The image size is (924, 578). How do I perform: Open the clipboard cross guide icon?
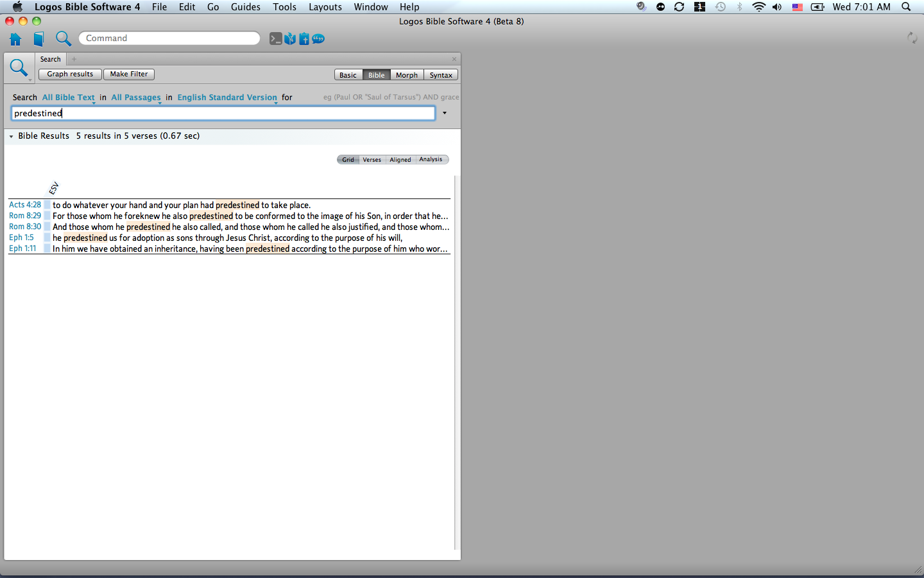pyautogui.click(x=304, y=39)
